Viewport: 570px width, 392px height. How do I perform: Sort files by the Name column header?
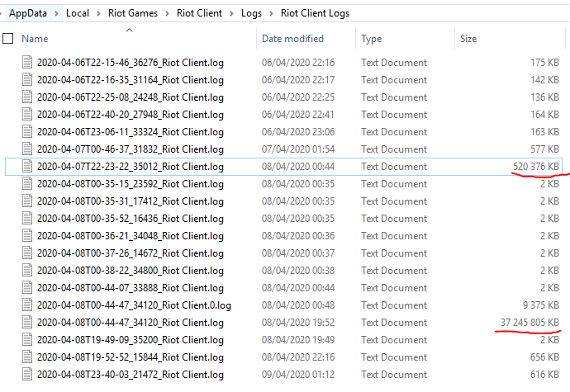click(35, 39)
